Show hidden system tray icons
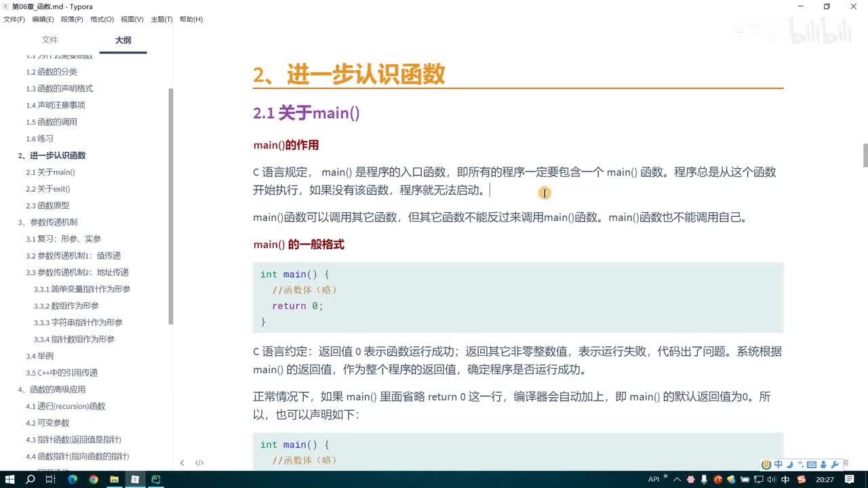Screen dimensions: 868x488 click(677, 479)
